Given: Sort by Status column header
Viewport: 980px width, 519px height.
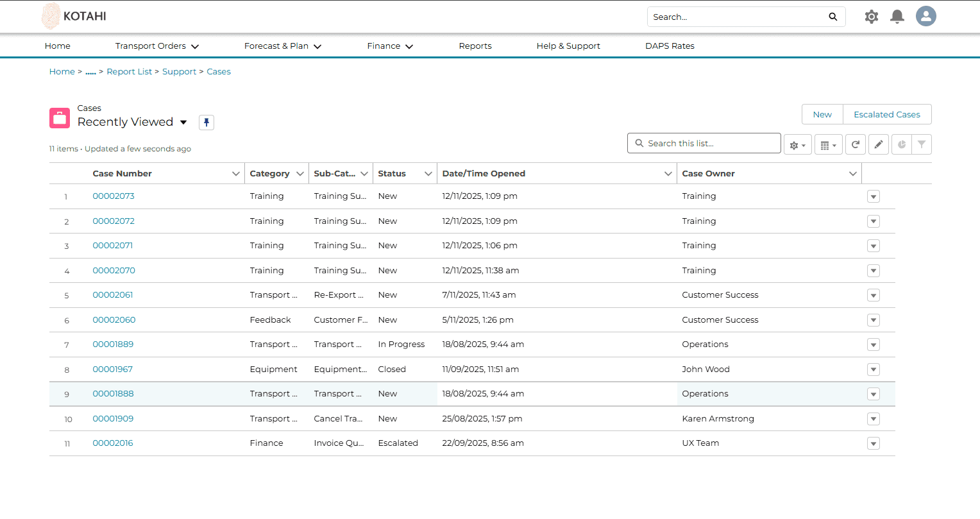Looking at the screenshot, I should [x=392, y=174].
